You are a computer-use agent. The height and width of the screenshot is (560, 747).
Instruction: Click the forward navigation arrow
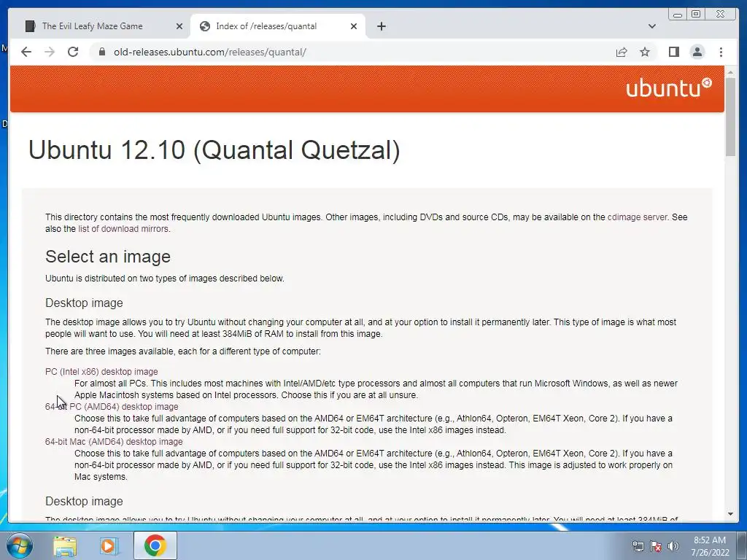(x=50, y=52)
